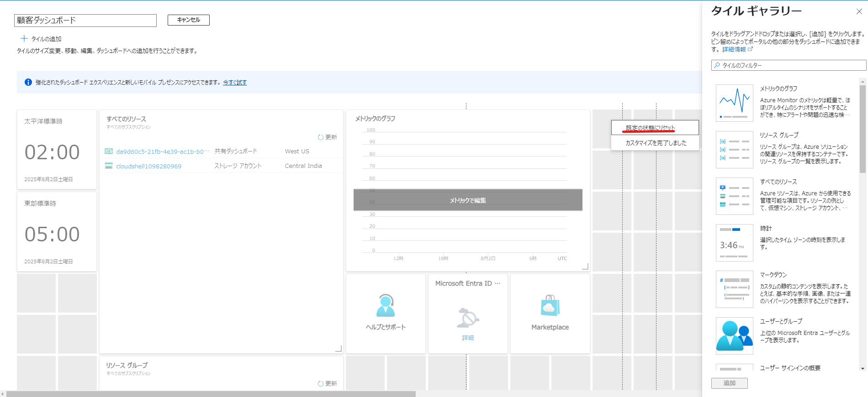Click the horizontal scrollbar left arrow
Viewport: 868px width, 397px height.
tap(3, 394)
